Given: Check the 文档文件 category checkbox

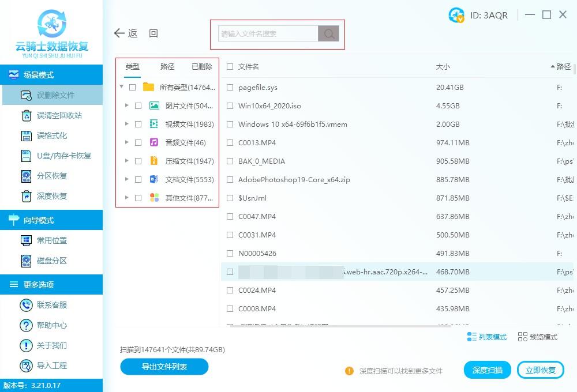Looking at the screenshot, I should 138,179.
